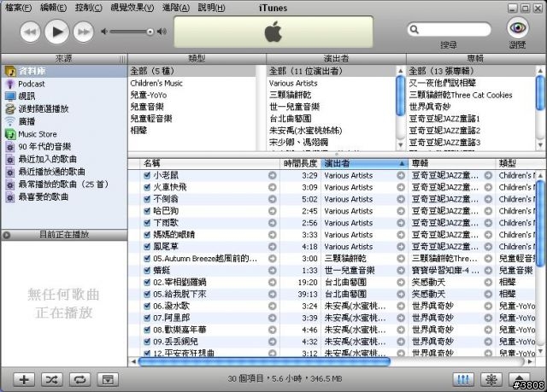Screen dimensions: 547x392
Task: Open the Edit menu
Action: click(53, 8)
